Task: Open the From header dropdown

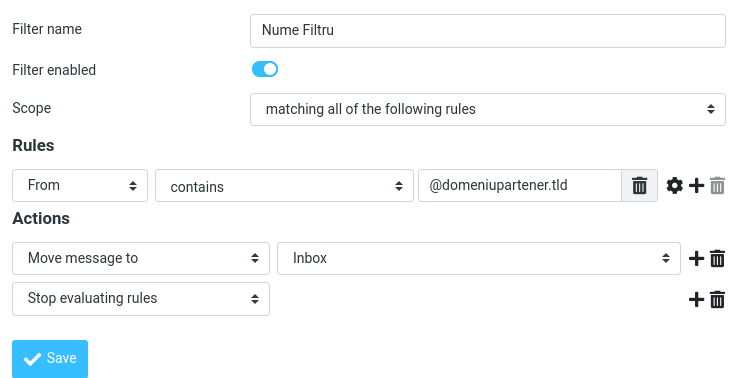Action: (x=80, y=185)
